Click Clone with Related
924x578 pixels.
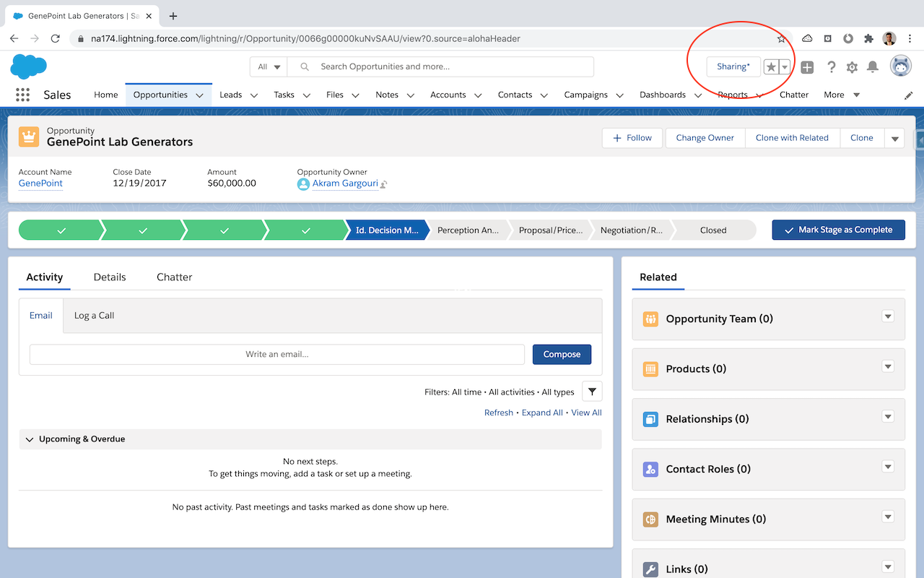(792, 138)
